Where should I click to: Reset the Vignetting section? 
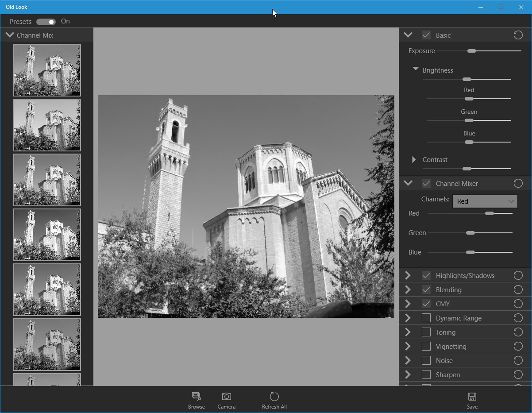[x=518, y=346]
